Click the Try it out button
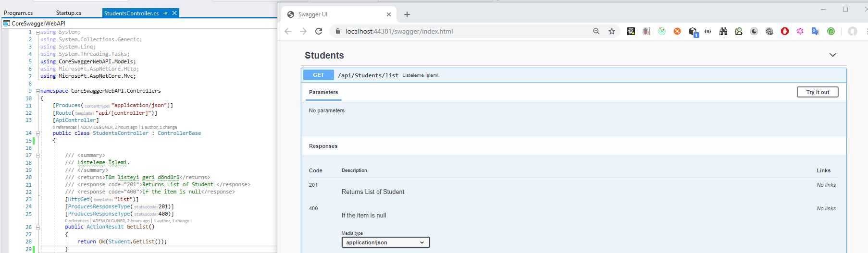The width and height of the screenshot is (868, 253). (x=818, y=92)
